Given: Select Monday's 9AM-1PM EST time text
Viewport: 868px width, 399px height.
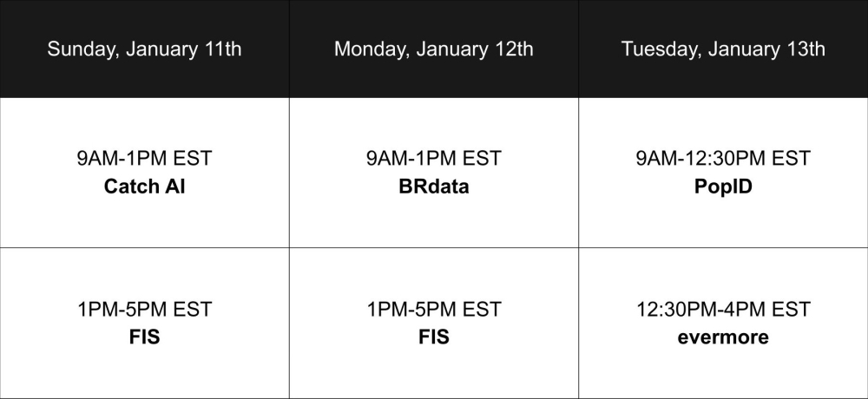Looking at the screenshot, I should pyautogui.click(x=433, y=160).
